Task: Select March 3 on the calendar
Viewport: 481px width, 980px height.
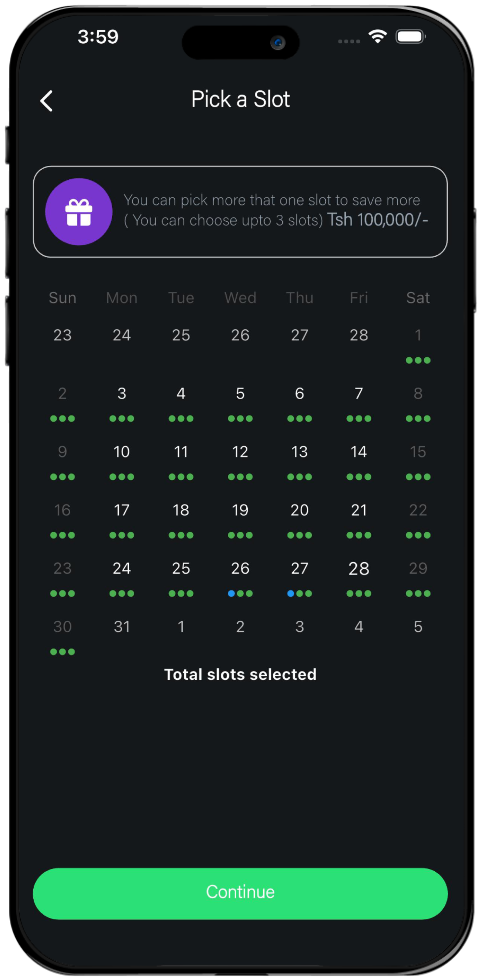Action: (x=122, y=393)
